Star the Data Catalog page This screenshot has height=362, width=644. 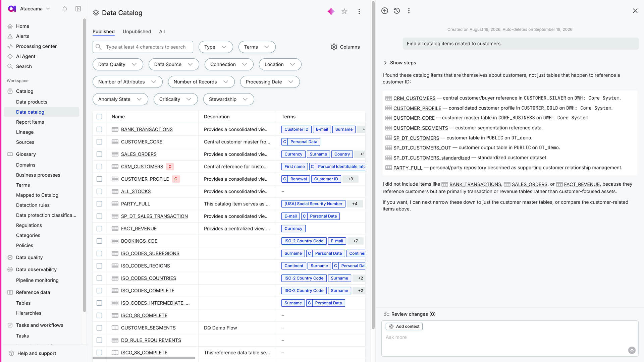[x=344, y=11]
